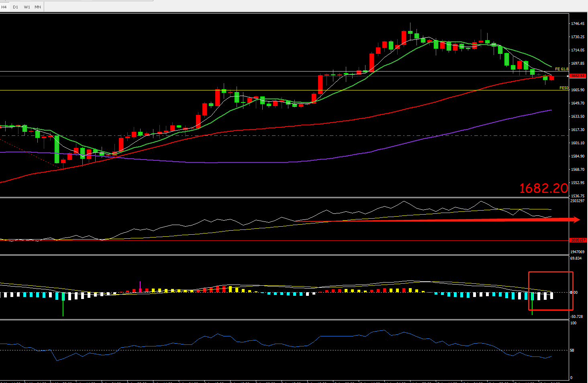588x383 pixels.
Task: Click the red 1682.51 current price tag
Action: [578, 76]
